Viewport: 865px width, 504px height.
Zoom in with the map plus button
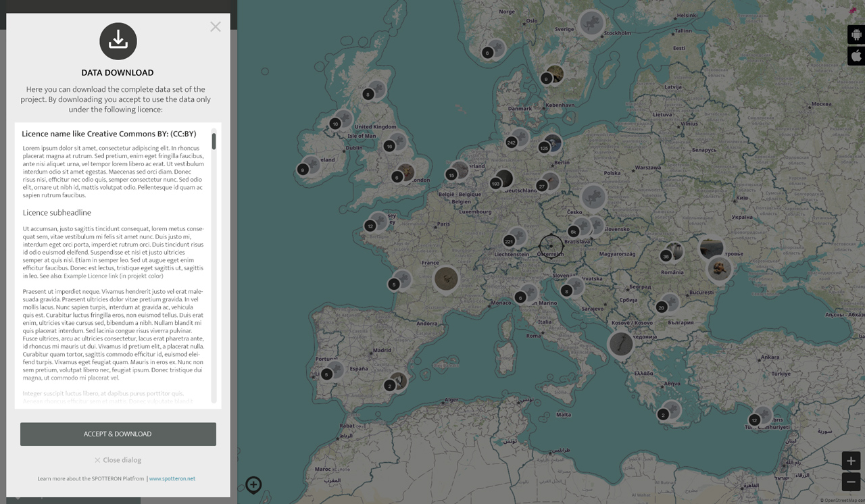click(x=851, y=461)
